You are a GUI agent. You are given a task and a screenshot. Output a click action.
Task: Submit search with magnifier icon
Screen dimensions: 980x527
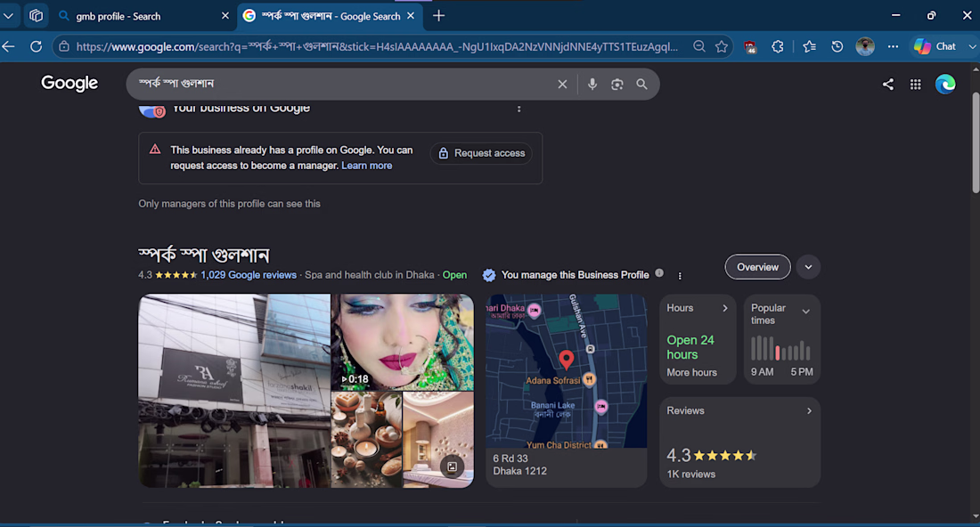641,84
